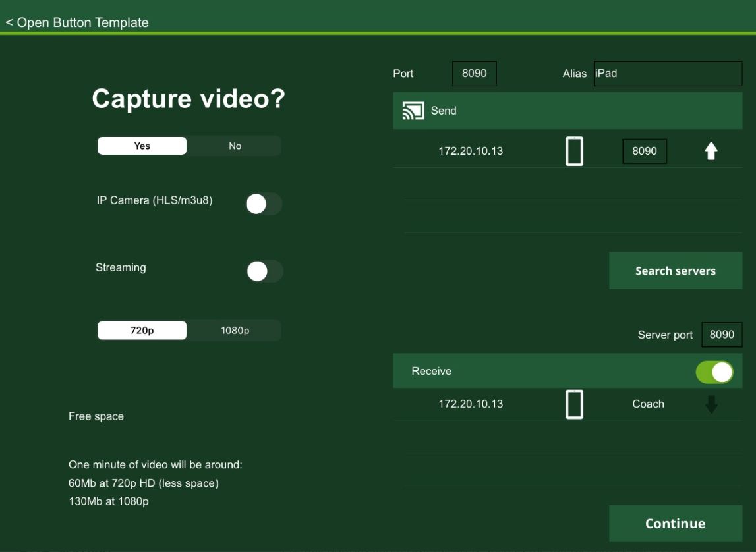
Task: Click the device icon in the Receive row
Action: tap(574, 404)
